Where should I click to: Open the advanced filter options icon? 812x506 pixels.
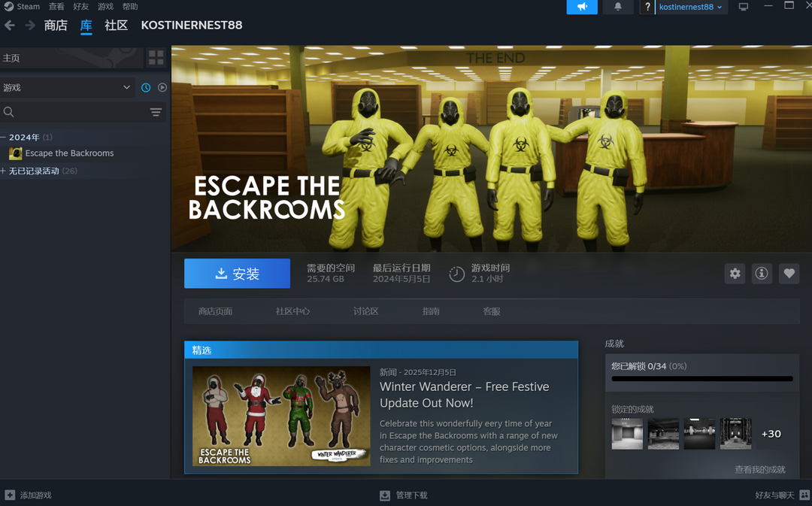coord(156,112)
